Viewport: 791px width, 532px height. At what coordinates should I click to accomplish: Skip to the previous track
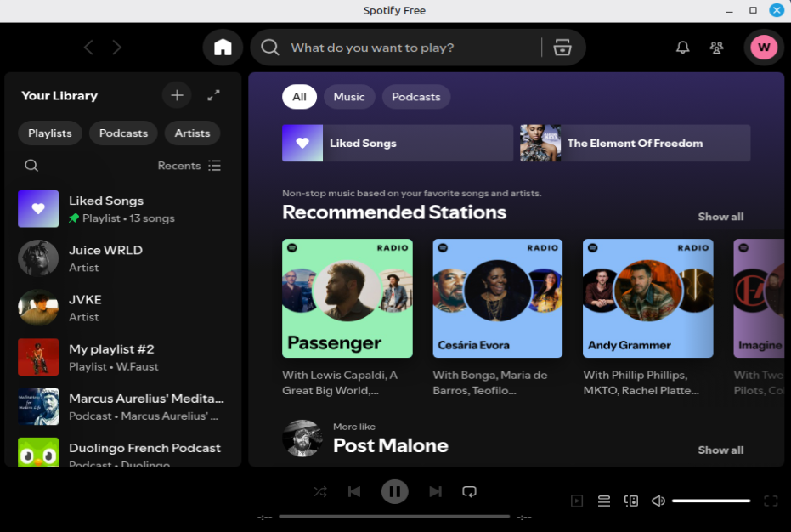(354, 491)
